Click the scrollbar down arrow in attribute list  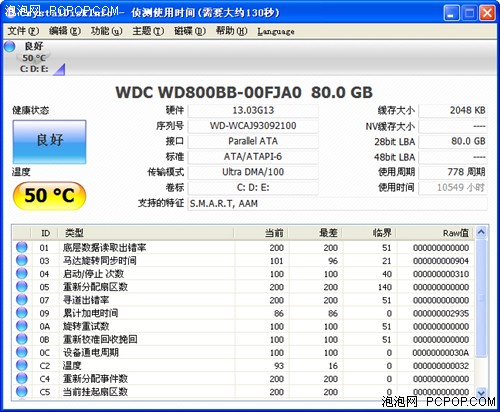tap(481, 393)
